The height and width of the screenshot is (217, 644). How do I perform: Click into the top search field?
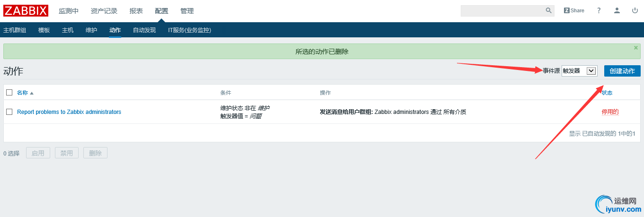(x=502, y=10)
